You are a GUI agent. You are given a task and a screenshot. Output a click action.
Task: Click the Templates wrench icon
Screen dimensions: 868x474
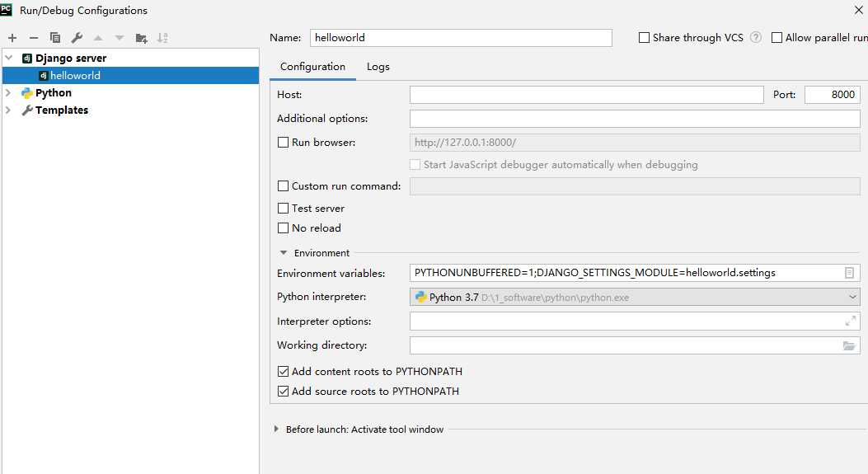(26, 110)
